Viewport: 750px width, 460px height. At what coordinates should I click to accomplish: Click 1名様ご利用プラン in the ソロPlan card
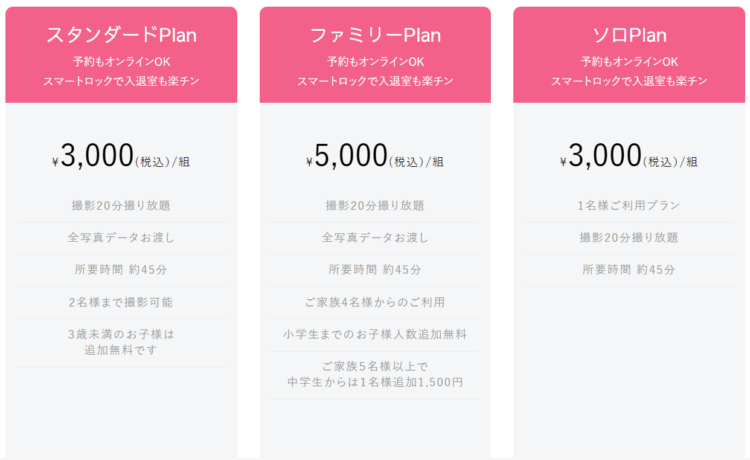pos(629,206)
